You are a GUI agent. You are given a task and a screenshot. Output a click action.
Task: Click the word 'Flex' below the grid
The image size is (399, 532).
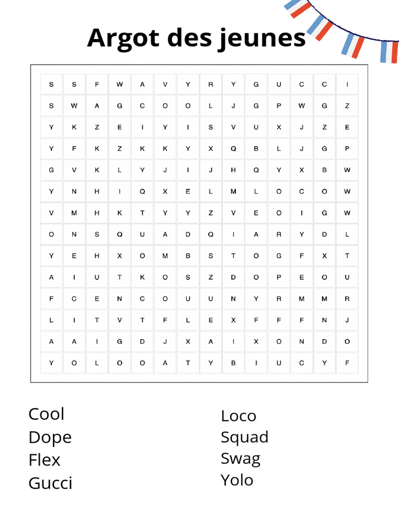coord(45,460)
